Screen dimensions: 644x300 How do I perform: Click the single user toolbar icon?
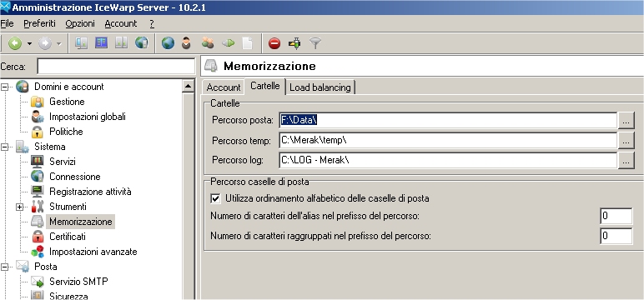[187, 43]
